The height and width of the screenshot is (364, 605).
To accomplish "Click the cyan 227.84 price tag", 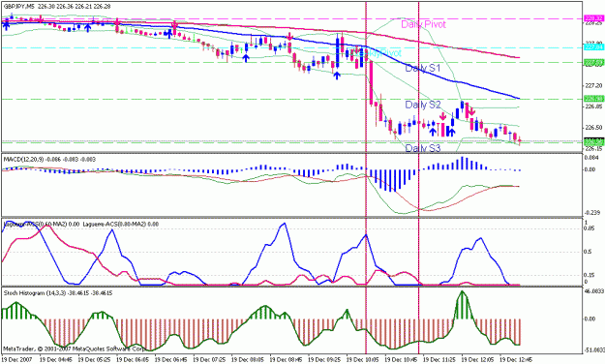I will click(593, 47).
